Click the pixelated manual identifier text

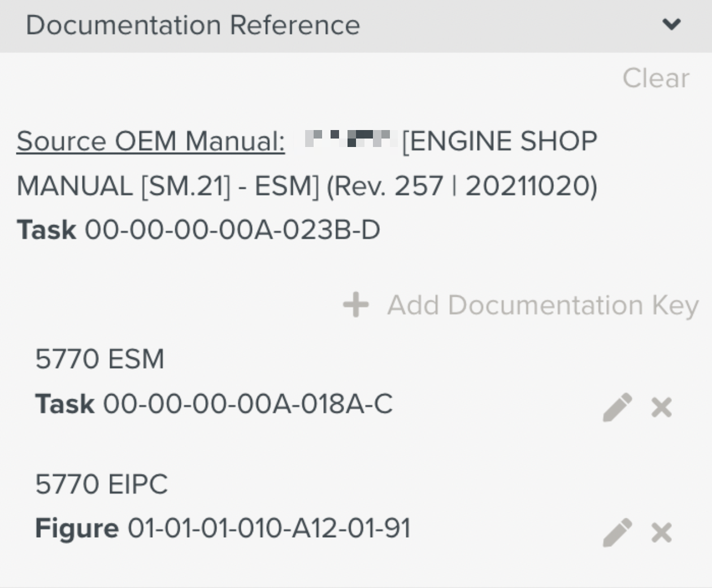pos(347,139)
